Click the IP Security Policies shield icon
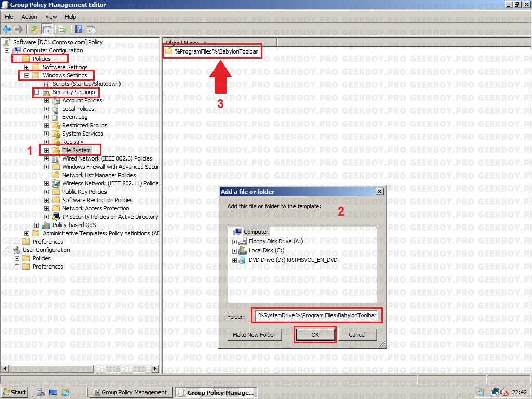 pyautogui.click(x=56, y=217)
